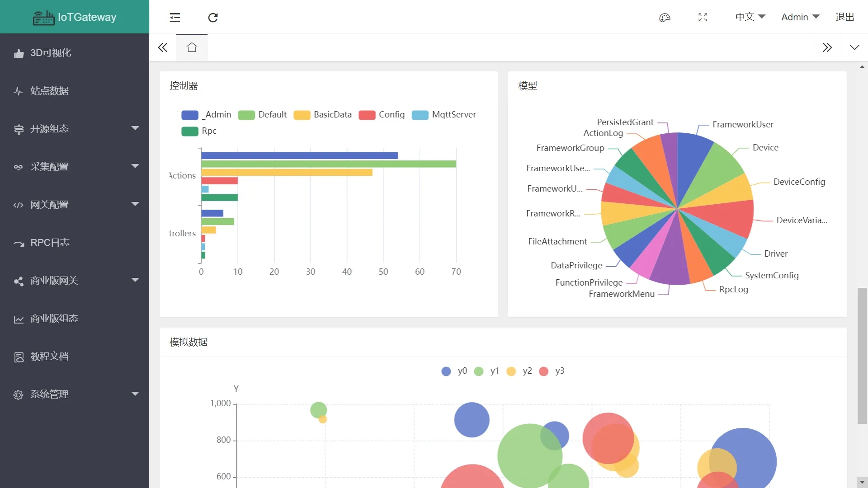The height and width of the screenshot is (488, 868).
Task: Enter fullscreen mode via expand icon
Action: (703, 18)
